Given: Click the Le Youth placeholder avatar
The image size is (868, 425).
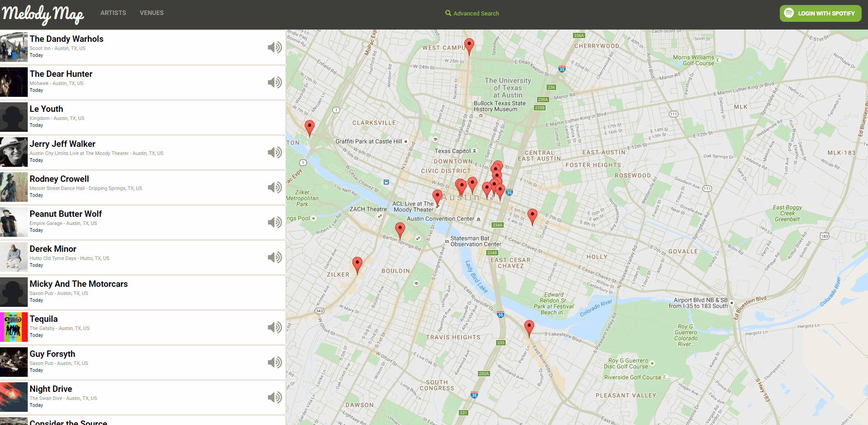Looking at the screenshot, I should [14, 117].
